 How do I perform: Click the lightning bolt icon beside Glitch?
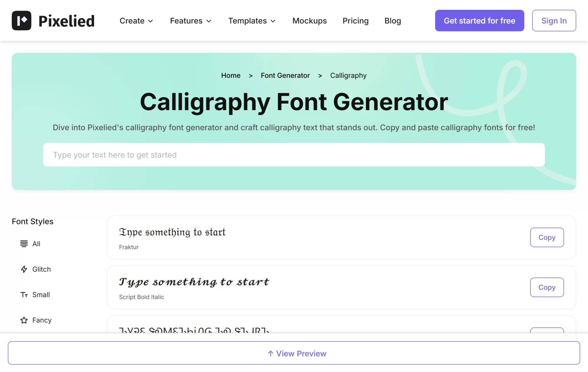click(24, 269)
